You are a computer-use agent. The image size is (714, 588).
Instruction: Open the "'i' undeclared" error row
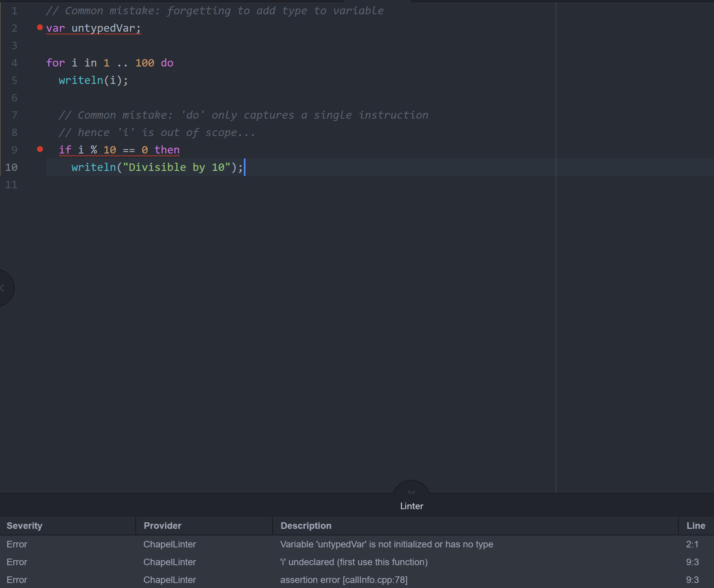pos(357,562)
